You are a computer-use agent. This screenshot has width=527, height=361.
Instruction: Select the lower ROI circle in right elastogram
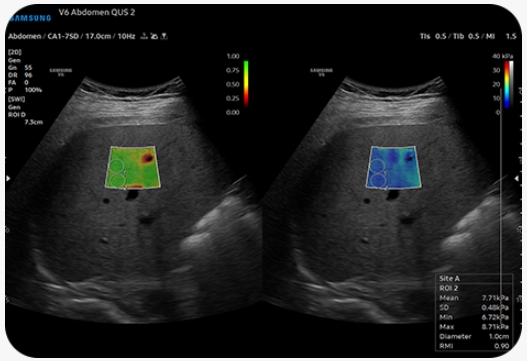click(378, 180)
